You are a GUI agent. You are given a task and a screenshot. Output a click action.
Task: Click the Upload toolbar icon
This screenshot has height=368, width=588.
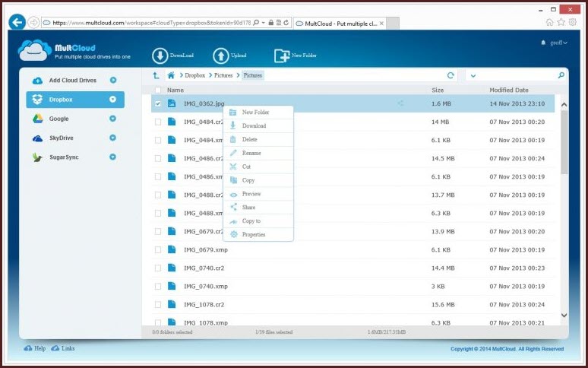(x=221, y=56)
